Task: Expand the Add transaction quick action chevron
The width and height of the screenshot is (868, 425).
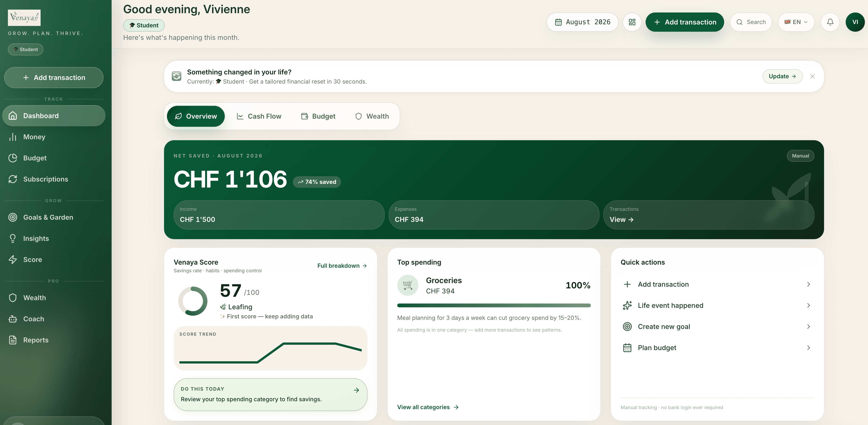Action: coord(808,284)
